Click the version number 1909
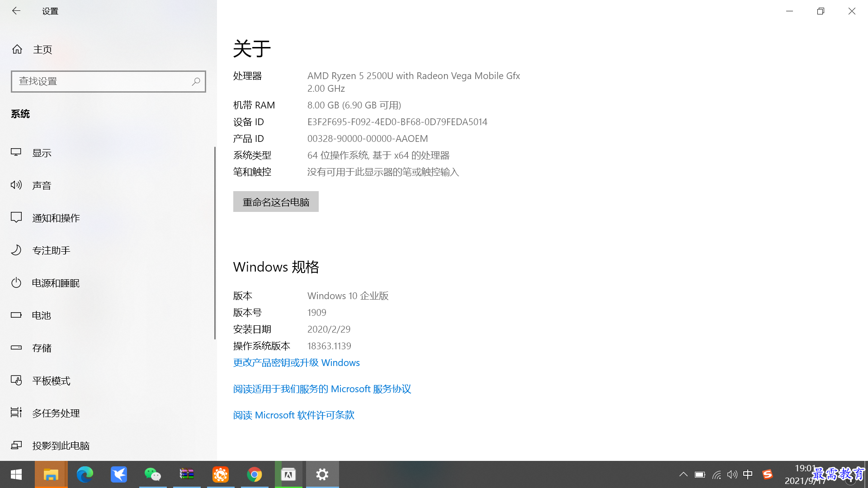This screenshot has width=868, height=488. pyautogui.click(x=317, y=313)
